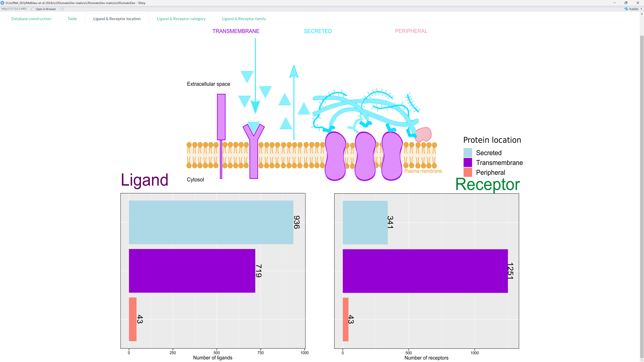Select Ligand & Receptor category tab
This screenshot has width=644, height=362.
(181, 19)
